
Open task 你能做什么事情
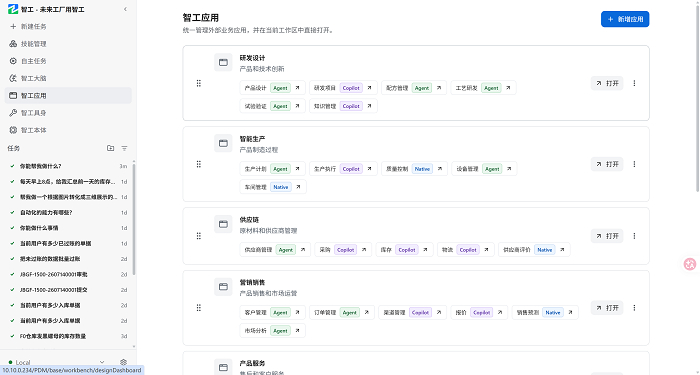(x=68, y=228)
